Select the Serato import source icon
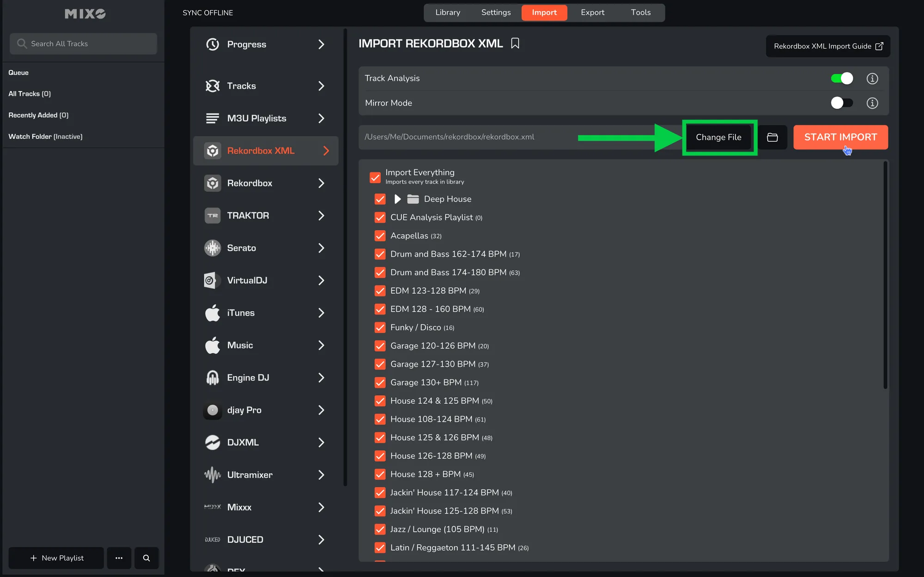This screenshot has width=924, height=577. pos(213,248)
